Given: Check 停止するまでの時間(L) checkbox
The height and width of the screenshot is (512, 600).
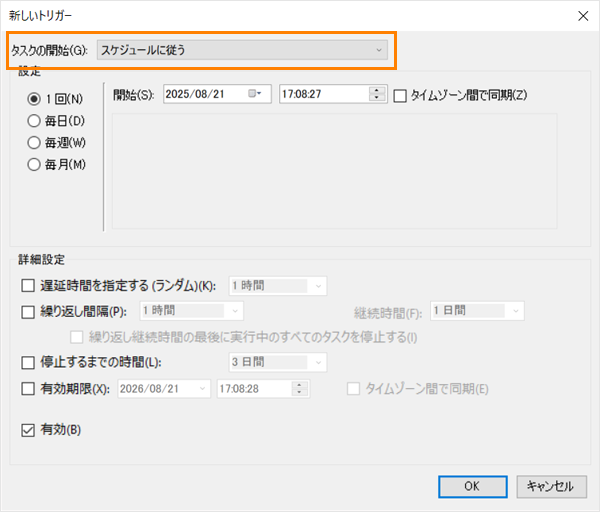Looking at the screenshot, I should pyautogui.click(x=28, y=362).
